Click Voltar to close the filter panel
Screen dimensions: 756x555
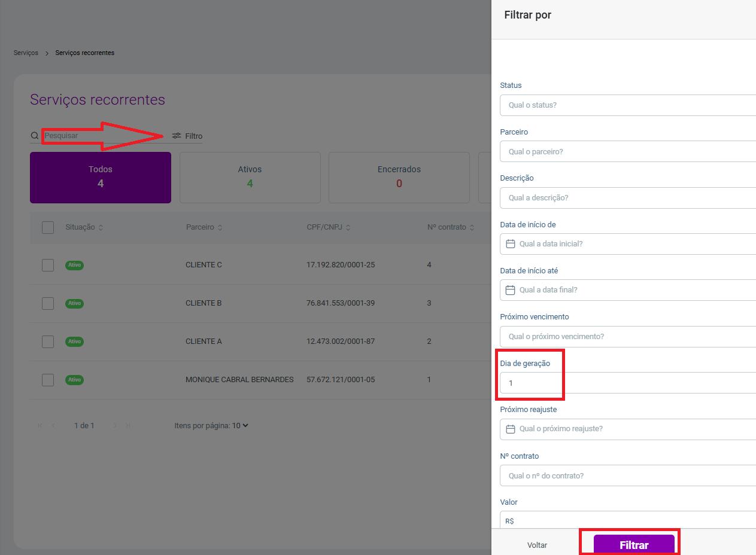[x=538, y=545]
